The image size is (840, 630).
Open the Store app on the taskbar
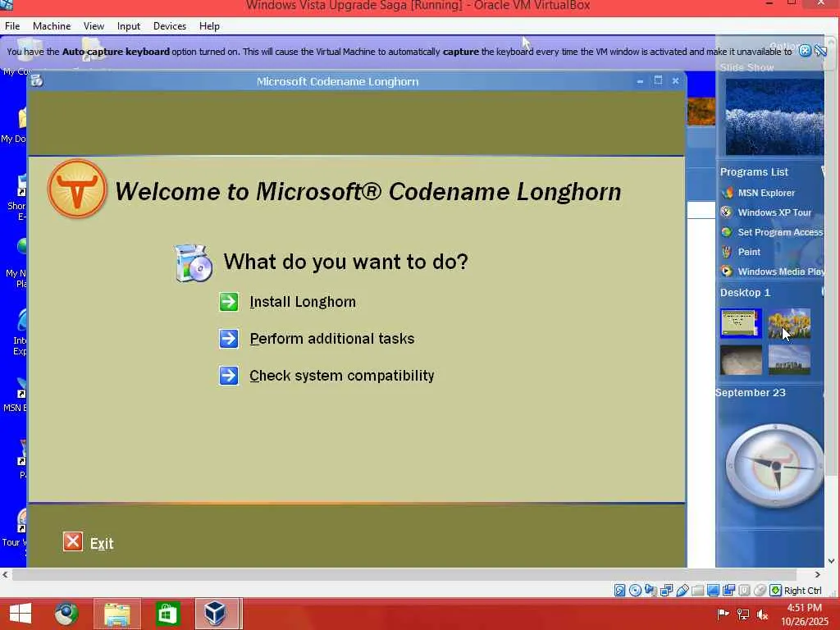point(167,614)
